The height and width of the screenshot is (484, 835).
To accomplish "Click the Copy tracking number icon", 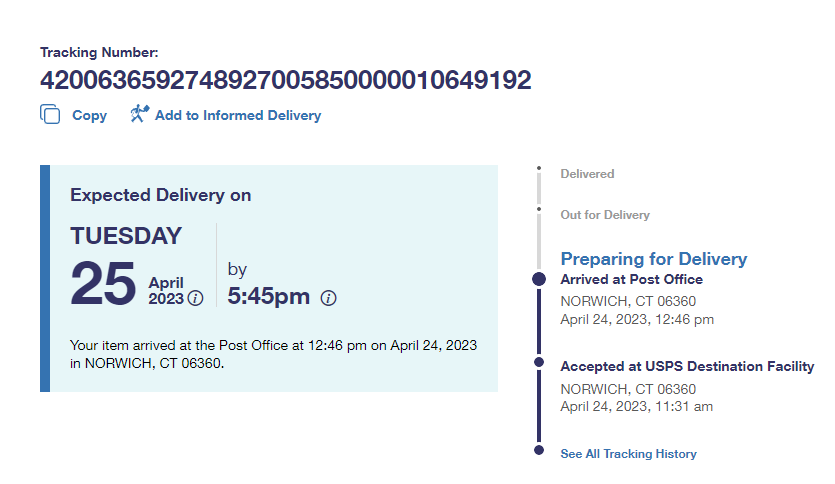I will pyautogui.click(x=50, y=114).
